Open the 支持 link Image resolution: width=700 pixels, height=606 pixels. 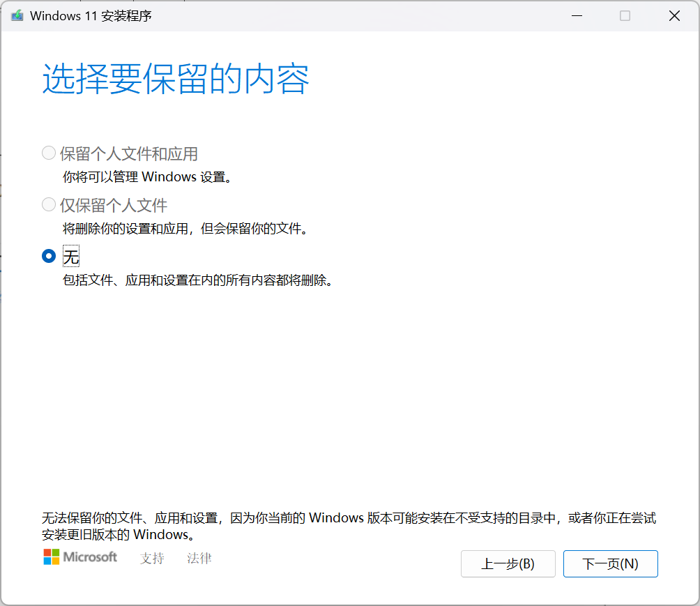152,558
